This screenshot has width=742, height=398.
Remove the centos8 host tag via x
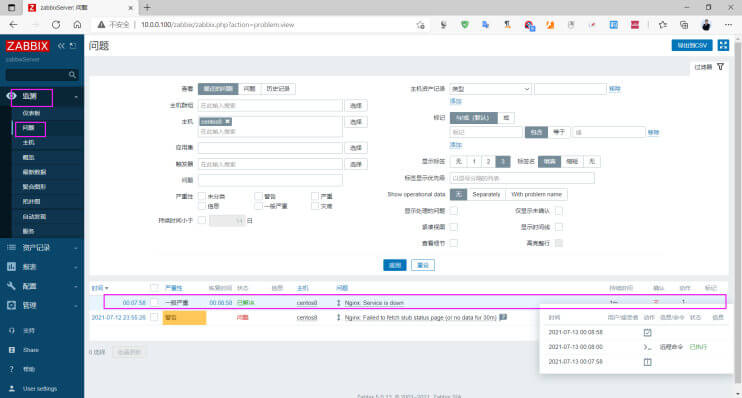point(228,122)
